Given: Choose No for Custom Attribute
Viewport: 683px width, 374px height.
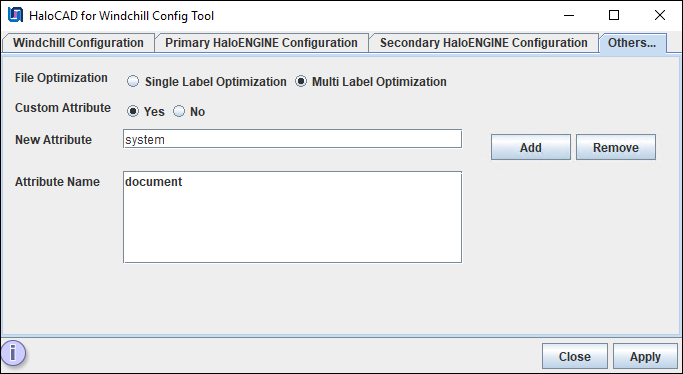Looking at the screenshot, I should [x=179, y=111].
